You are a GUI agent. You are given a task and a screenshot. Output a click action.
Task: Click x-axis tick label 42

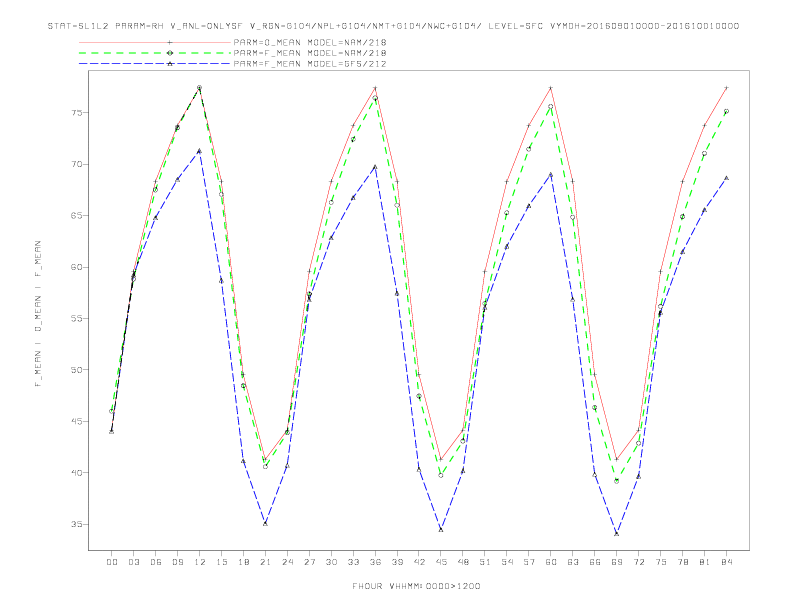point(419,562)
